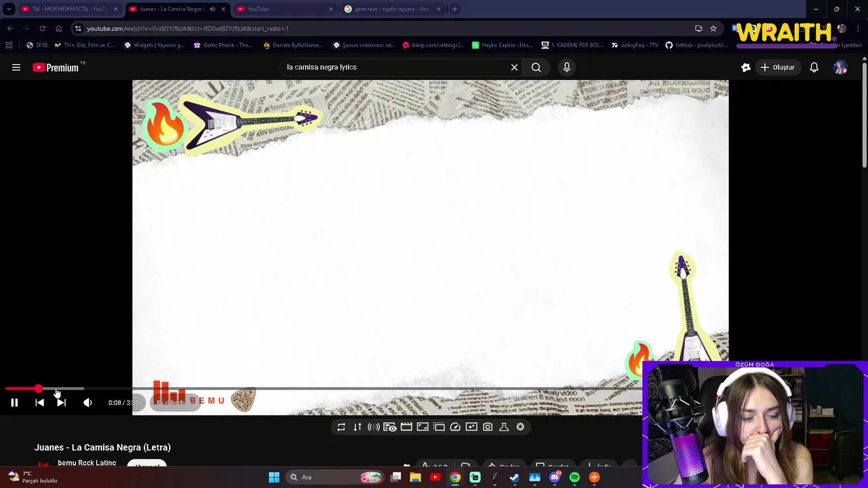Screen dimensions: 868x488
Task: Open the YouTube hamburger guide menu
Action: tap(16, 67)
